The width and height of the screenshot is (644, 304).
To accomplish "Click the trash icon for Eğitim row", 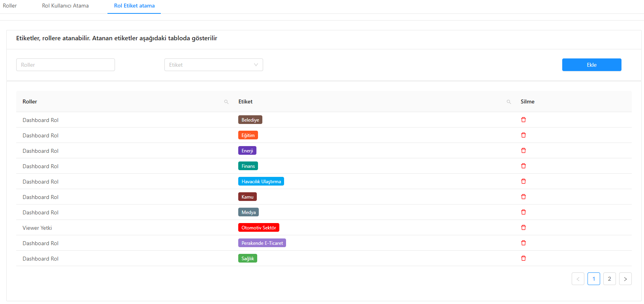I will pos(523,135).
